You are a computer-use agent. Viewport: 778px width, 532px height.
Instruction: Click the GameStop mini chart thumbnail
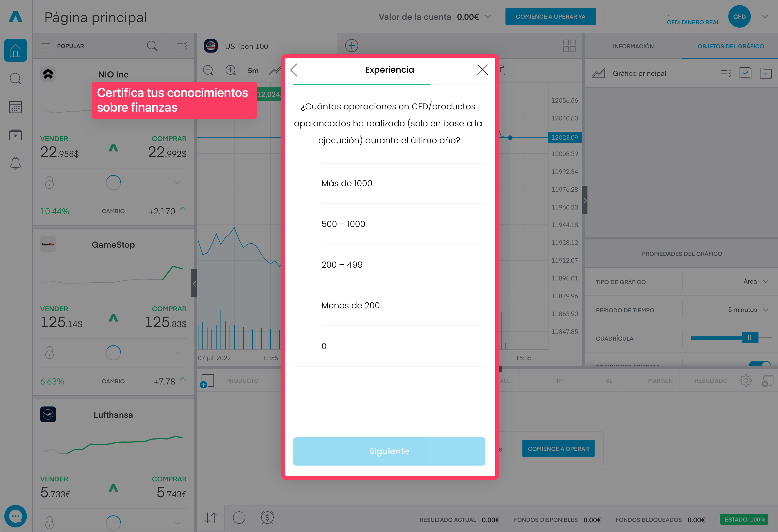[x=113, y=274]
